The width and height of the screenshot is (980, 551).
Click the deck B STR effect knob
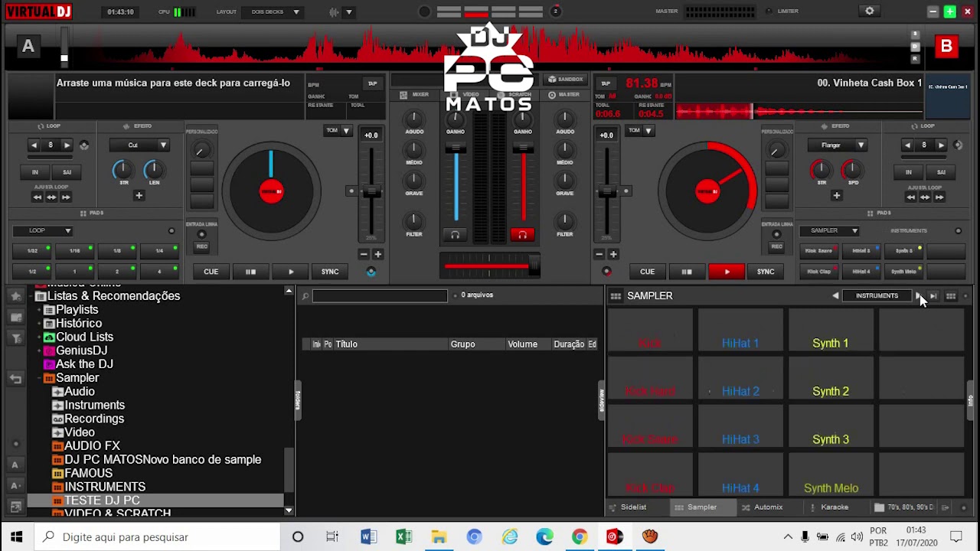(x=821, y=169)
